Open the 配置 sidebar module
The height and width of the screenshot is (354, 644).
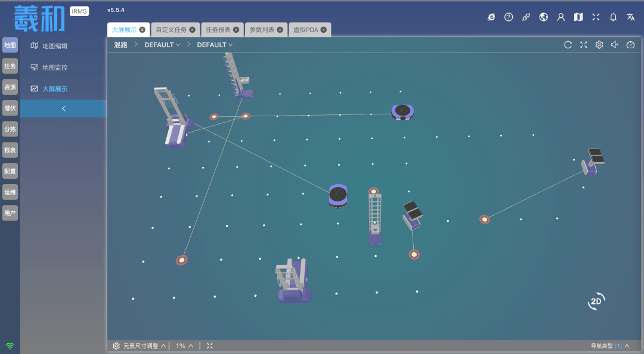click(10, 171)
